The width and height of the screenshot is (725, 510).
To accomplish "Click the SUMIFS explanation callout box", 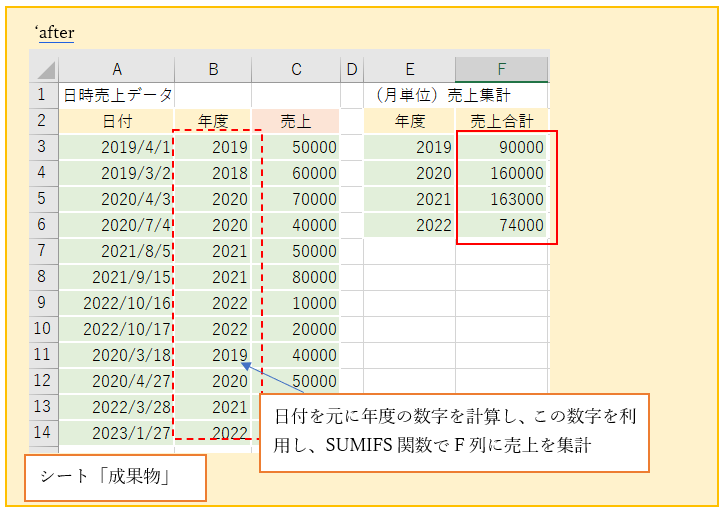I will (454, 432).
